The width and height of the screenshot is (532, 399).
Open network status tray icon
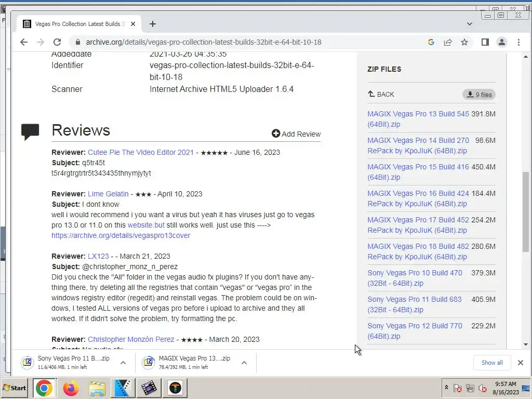(x=470, y=388)
